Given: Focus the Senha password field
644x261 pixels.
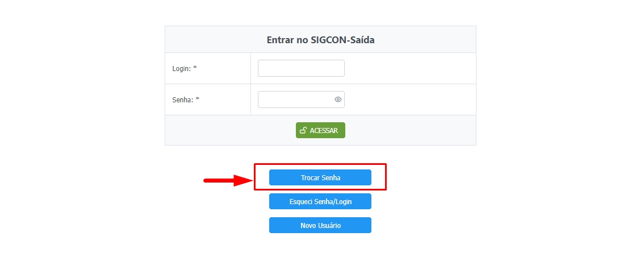Looking at the screenshot, I should pyautogui.click(x=295, y=100).
